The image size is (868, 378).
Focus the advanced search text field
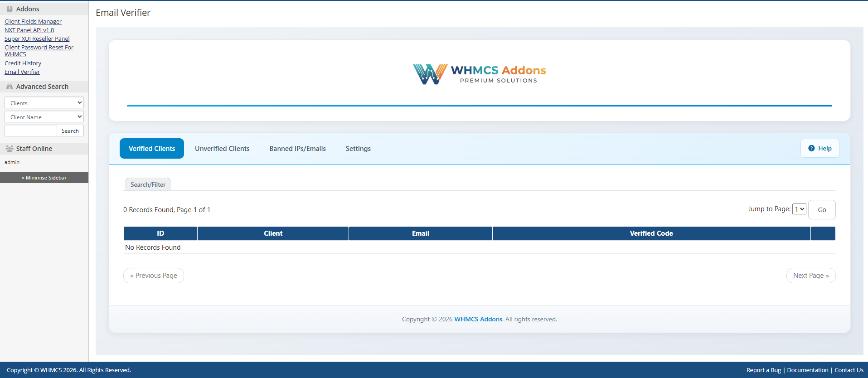pyautogui.click(x=31, y=131)
